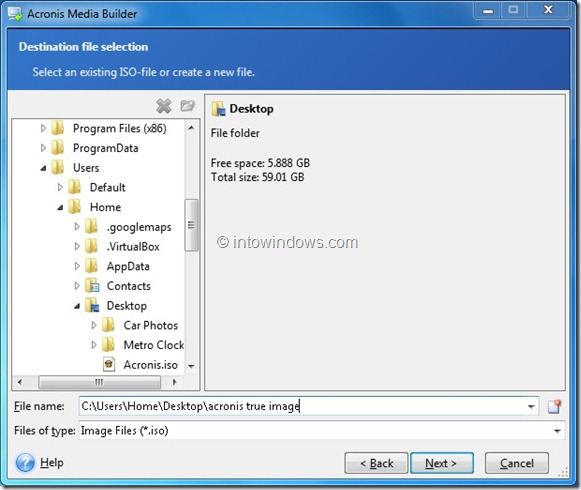
Task: Expand the Program Files (x86) folder
Action: [43, 128]
